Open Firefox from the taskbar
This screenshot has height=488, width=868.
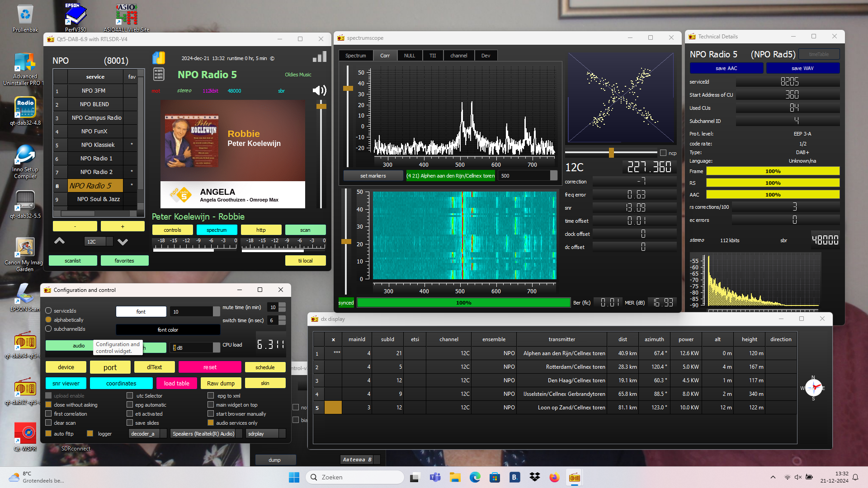[x=554, y=477]
